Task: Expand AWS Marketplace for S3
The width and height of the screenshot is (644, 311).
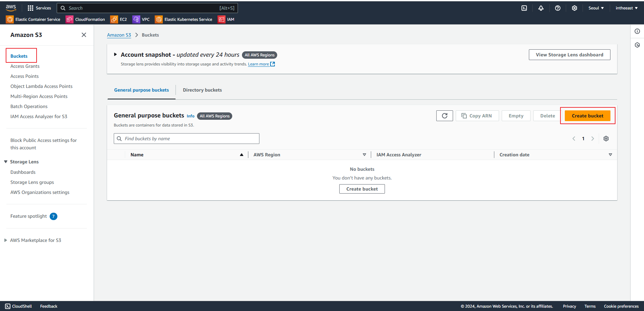Action: coord(6,240)
